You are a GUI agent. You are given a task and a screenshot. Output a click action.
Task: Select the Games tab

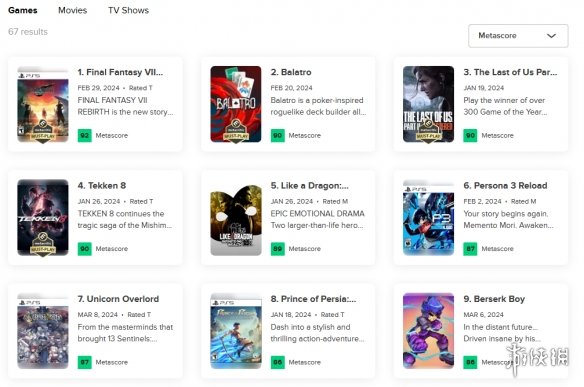pos(23,10)
